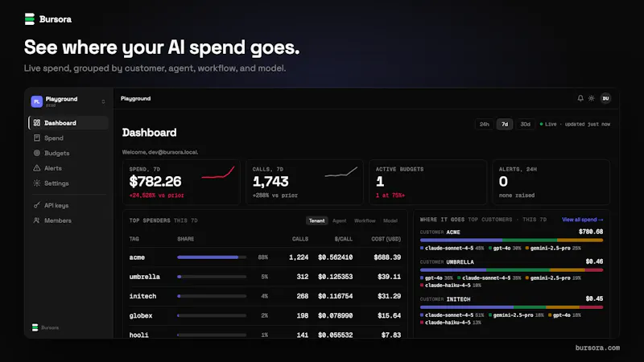The image size is (644, 362).
Task: Group top spenders by Workflow
Action: tap(365, 220)
